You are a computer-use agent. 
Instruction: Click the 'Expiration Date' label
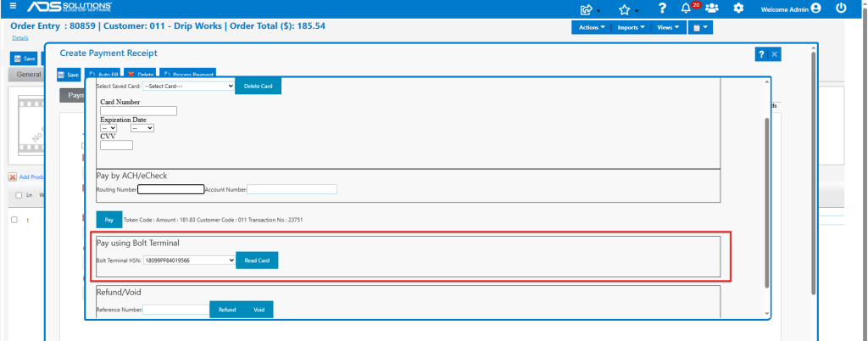tap(123, 120)
